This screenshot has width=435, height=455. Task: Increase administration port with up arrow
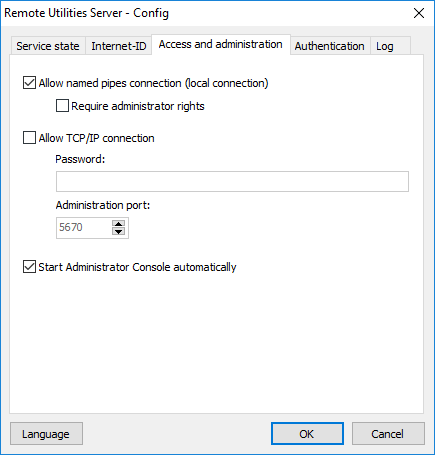tap(119, 223)
